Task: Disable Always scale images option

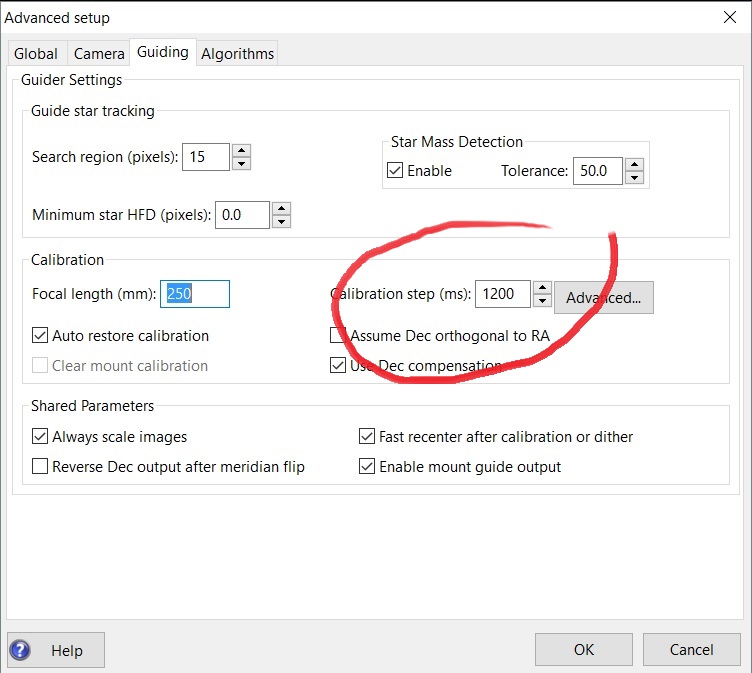Action: tap(40, 437)
